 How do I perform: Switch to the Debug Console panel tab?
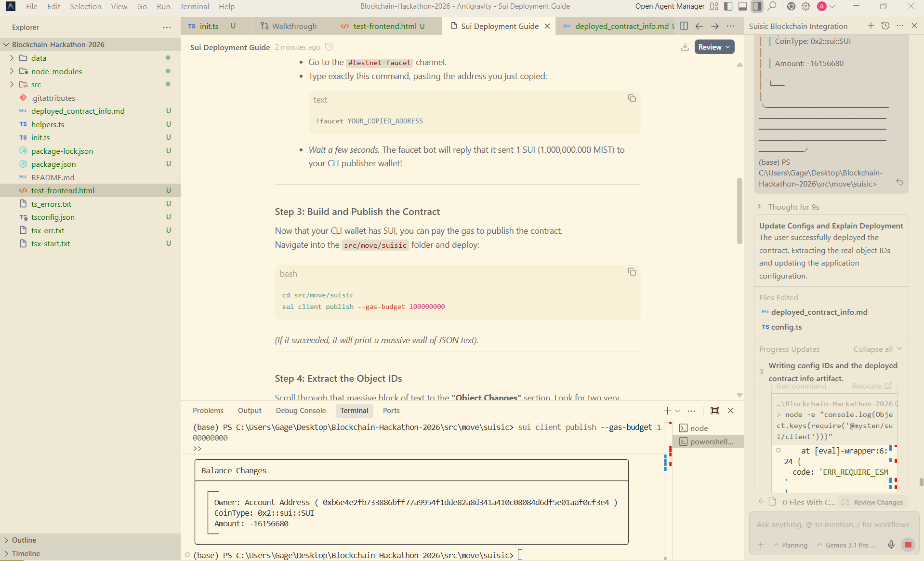tap(301, 411)
